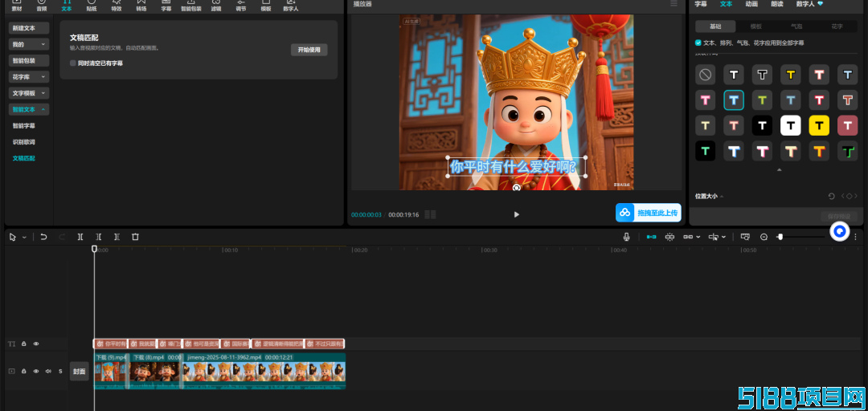Viewport: 868px width, 411px height.
Task: Click the timeline zoom-out magnifier icon
Action: [x=764, y=237]
